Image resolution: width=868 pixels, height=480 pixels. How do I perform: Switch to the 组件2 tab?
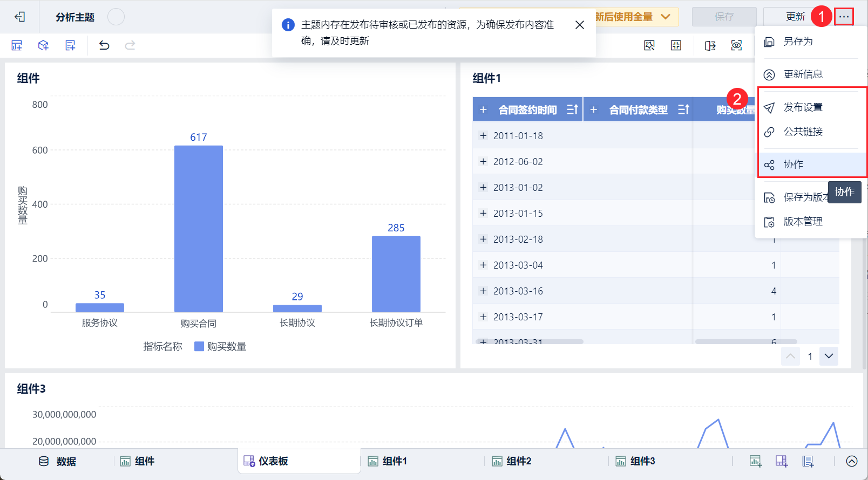click(512, 461)
